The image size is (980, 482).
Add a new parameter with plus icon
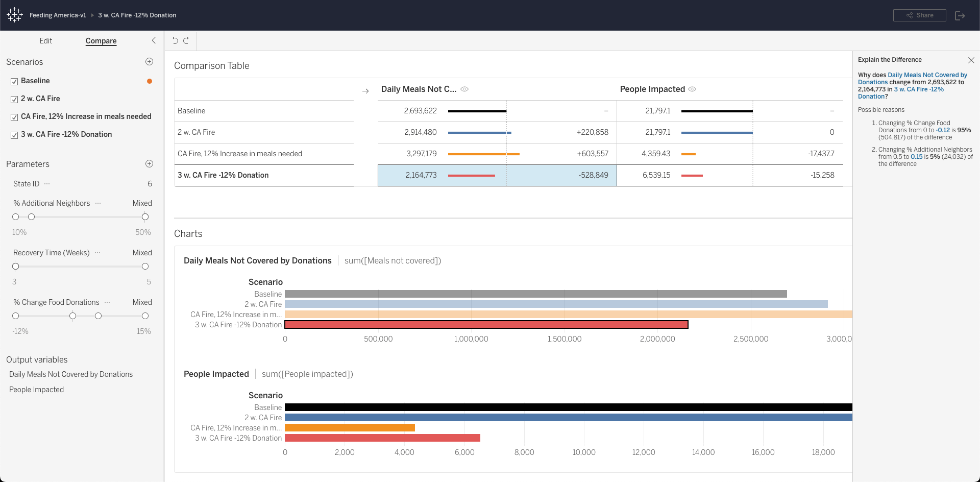pyautogui.click(x=149, y=164)
